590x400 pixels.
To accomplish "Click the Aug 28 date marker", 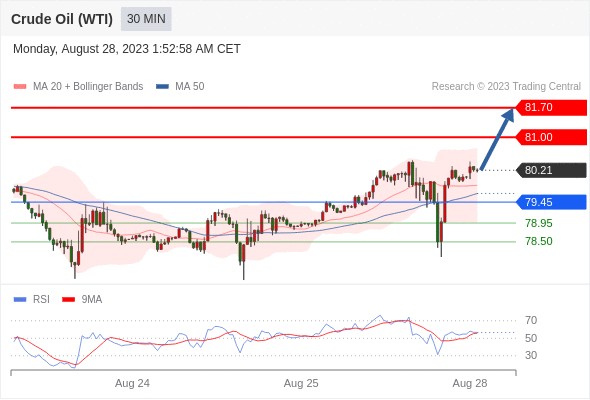I will coord(470,383).
